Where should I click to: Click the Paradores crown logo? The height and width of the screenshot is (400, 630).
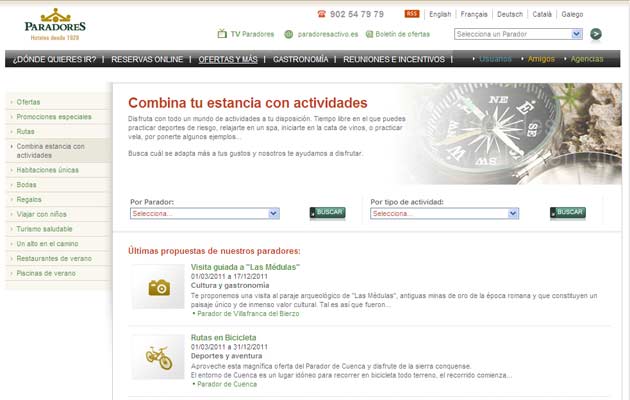coord(55,24)
